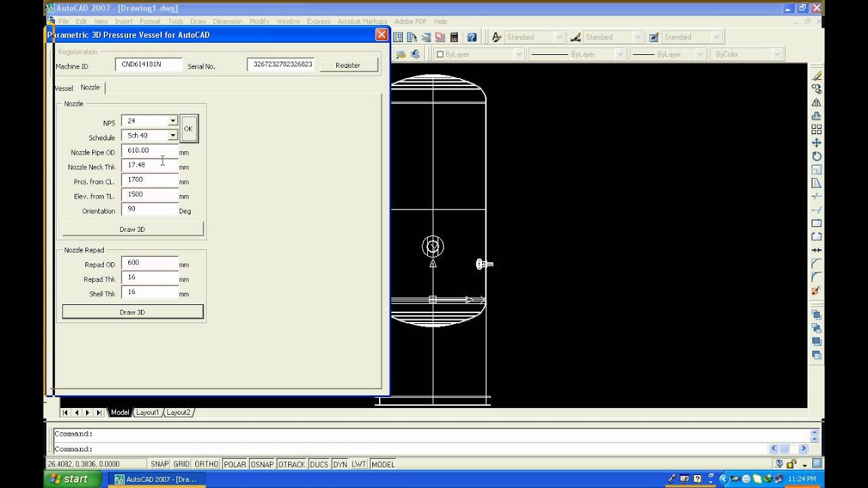
Task: Select the Array tool
Action: (816, 129)
